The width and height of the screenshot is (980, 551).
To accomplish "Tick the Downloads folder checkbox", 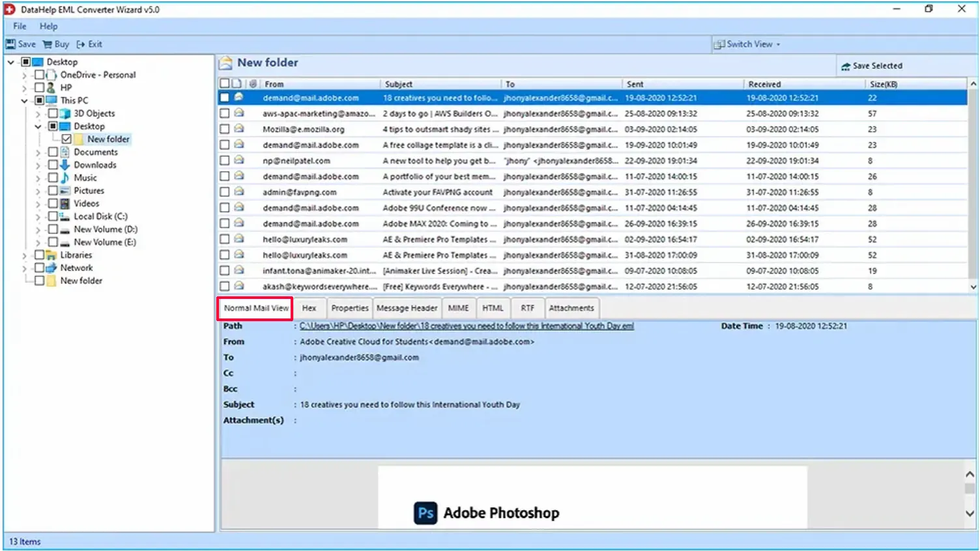I will click(53, 165).
